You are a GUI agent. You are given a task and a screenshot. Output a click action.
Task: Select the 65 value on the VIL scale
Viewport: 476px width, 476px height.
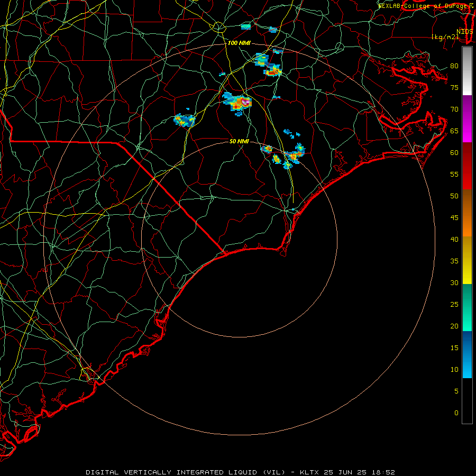click(x=454, y=131)
